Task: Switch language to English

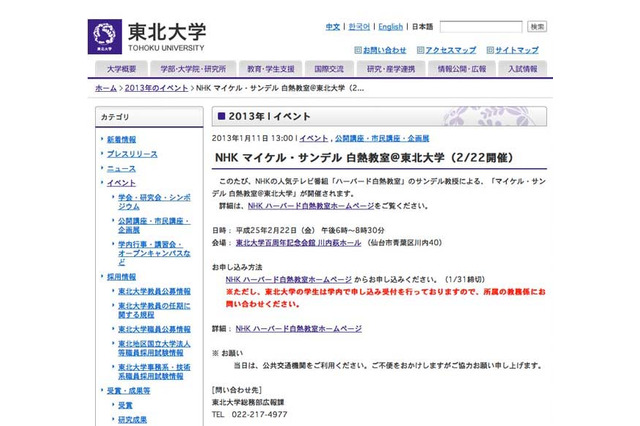Action: [x=391, y=27]
